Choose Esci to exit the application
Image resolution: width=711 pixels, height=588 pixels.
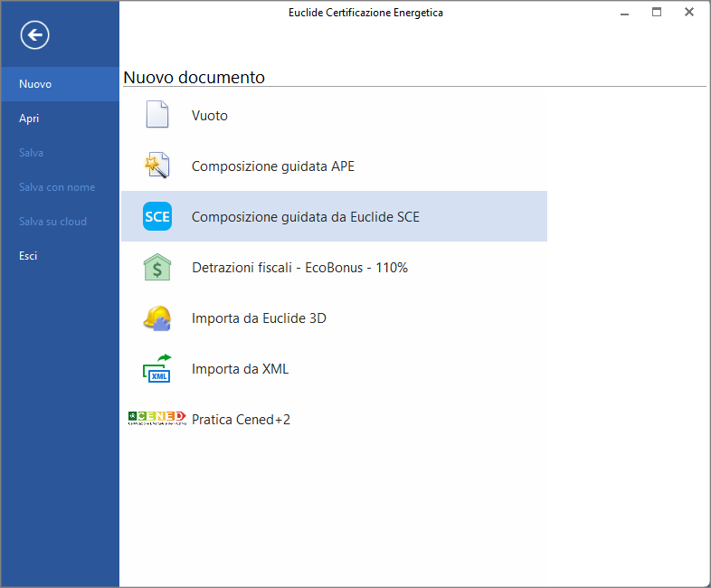click(28, 256)
